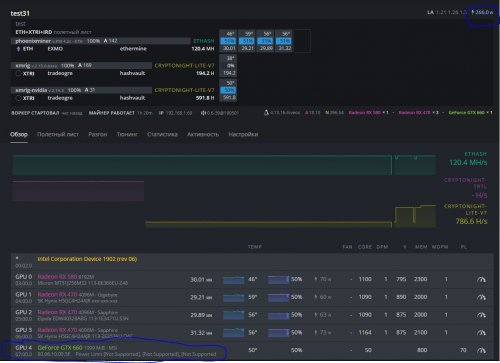Click the phoenixminer miner name
This screenshot has width=500, height=363.
pyautogui.click(x=33, y=41)
